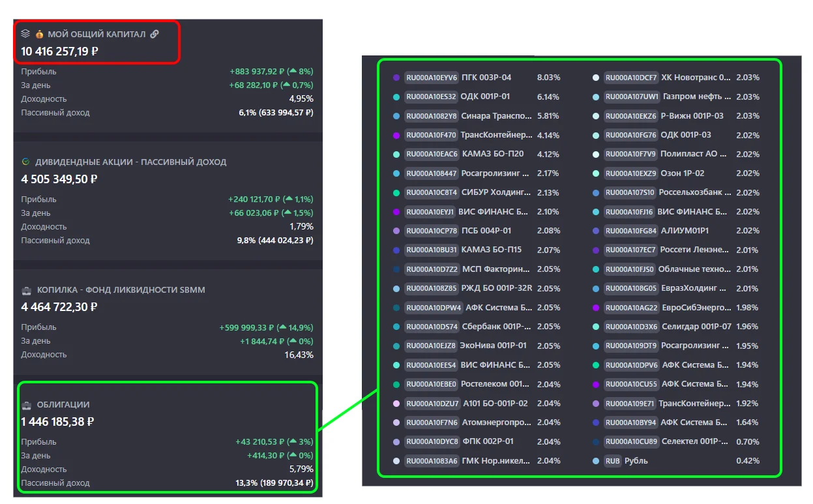Select the Селигдар 001Р-07 bond name
813x504 pixels.
click(x=696, y=327)
